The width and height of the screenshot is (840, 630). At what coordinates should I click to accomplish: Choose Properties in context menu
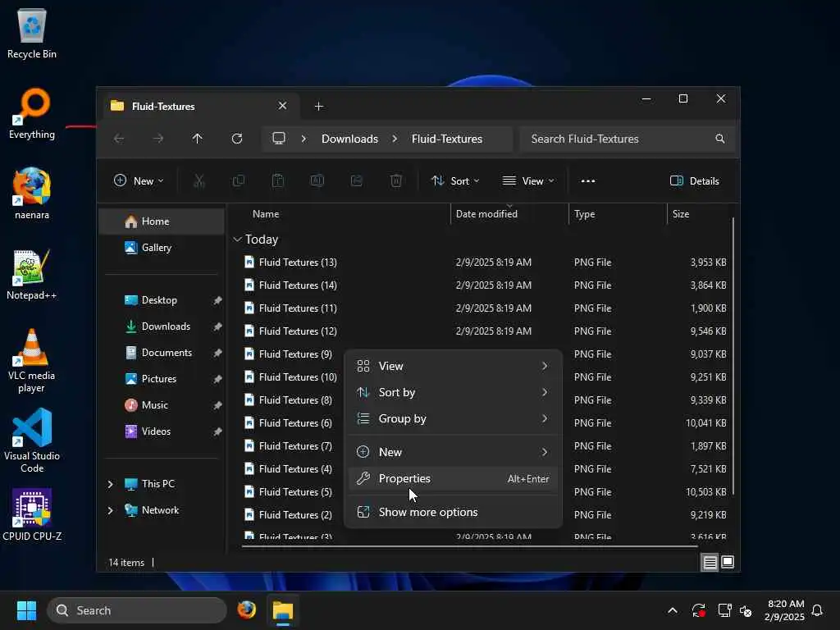453,478
